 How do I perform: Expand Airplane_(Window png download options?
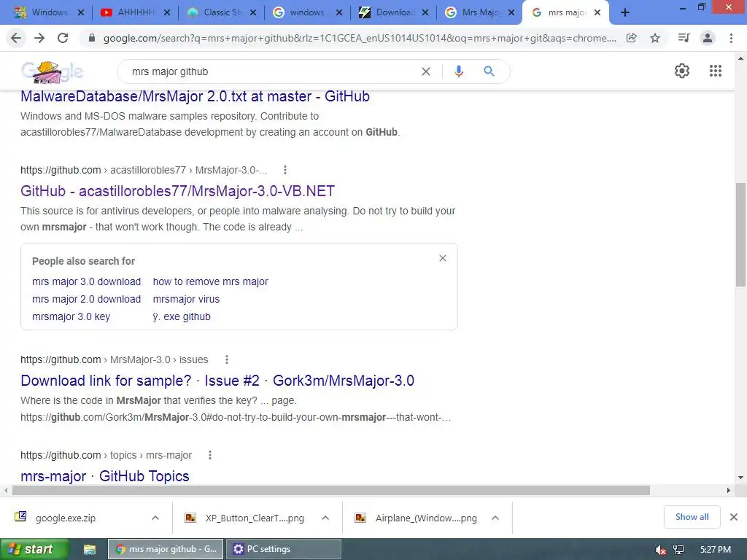pos(495,518)
